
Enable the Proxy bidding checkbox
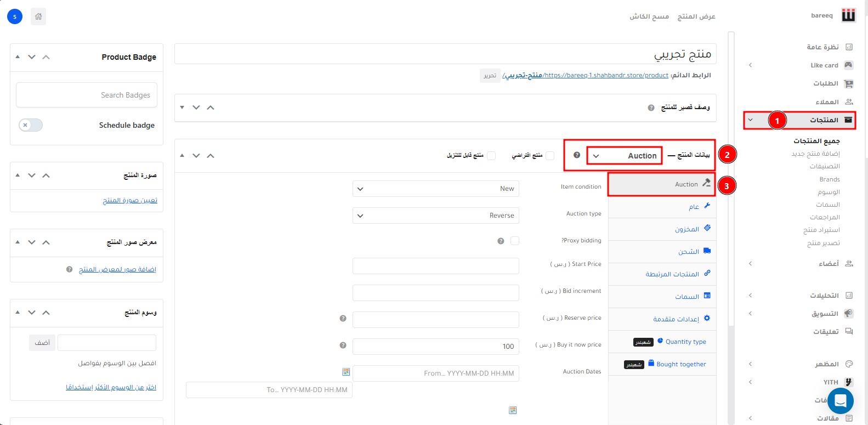[515, 241]
